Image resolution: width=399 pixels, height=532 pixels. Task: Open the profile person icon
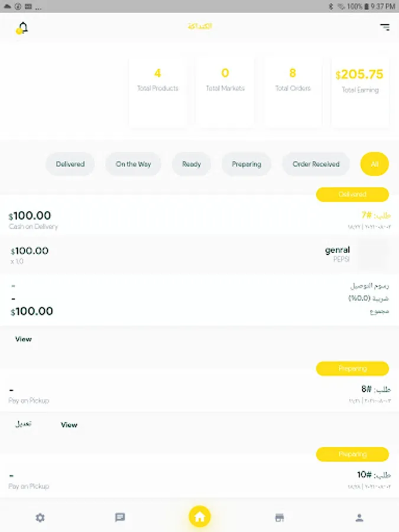point(359,517)
